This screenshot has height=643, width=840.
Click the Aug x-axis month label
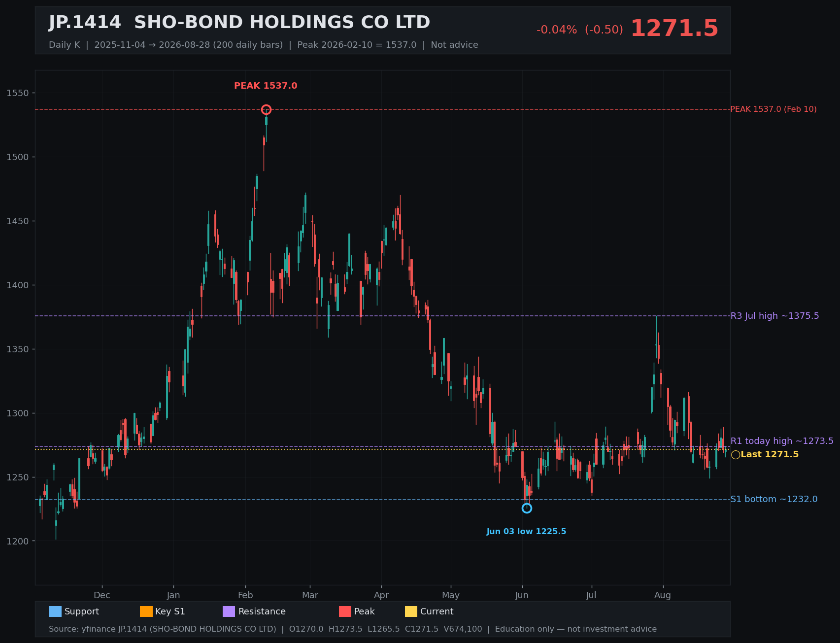[663, 595]
